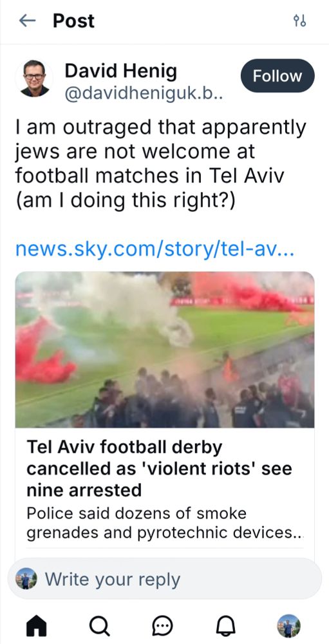Open the Notifications bell icon
This screenshot has height=644, width=329.
tap(225, 627)
